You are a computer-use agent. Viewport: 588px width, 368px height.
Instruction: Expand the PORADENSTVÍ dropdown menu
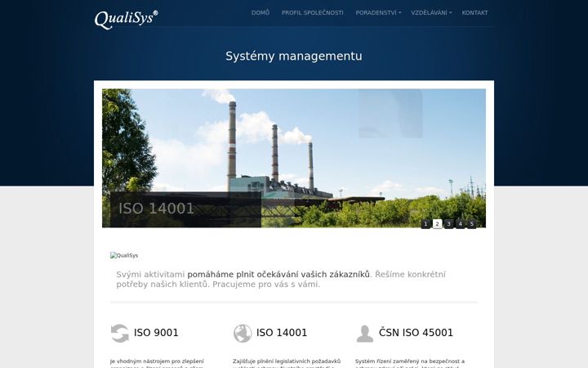[x=378, y=13]
